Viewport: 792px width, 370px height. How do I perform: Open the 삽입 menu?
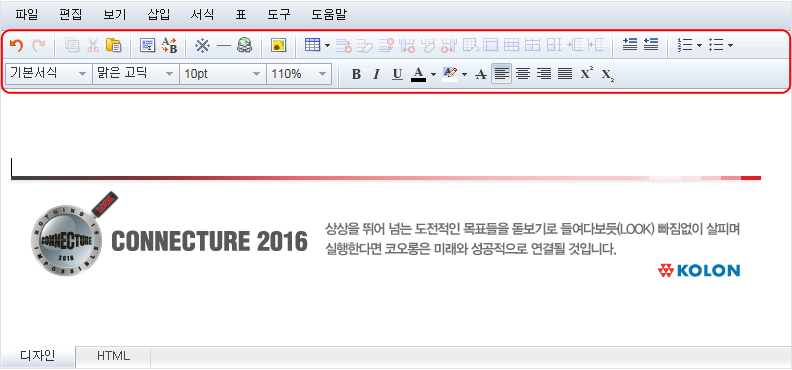[x=159, y=14]
